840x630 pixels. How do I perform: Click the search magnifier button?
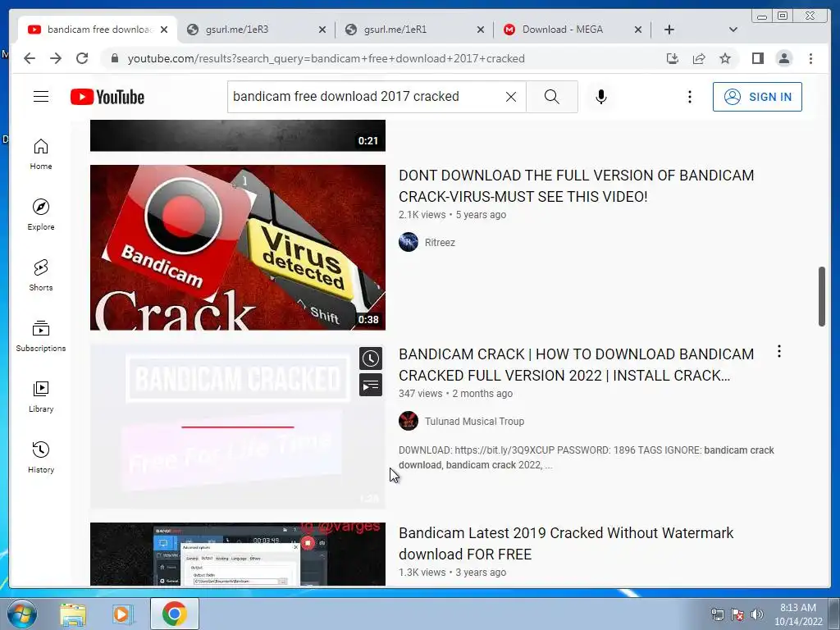click(552, 97)
